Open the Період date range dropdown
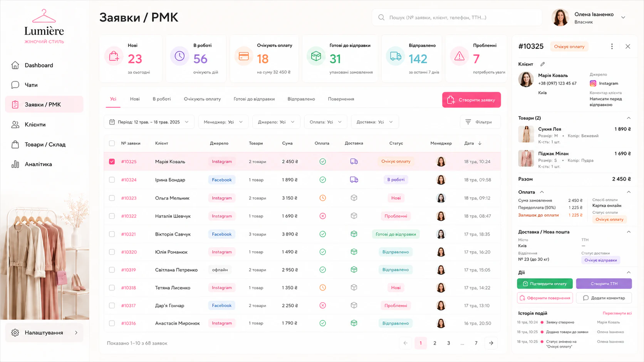 (x=149, y=122)
